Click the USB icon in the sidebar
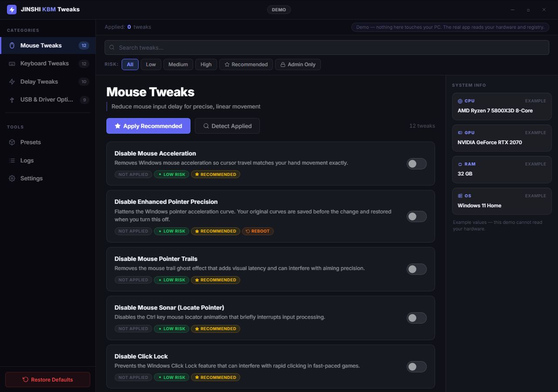The height and width of the screenshot is (392, 558). [12, 100]
